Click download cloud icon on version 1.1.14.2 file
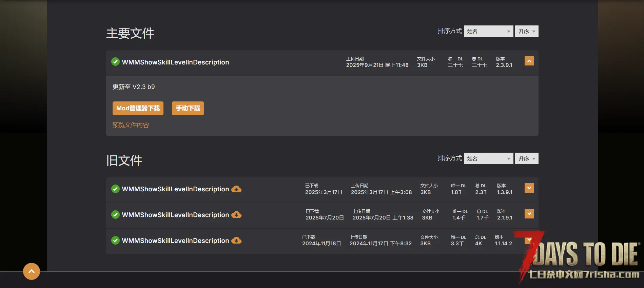Screen dimensions: 644x288 pyautogui.click(x=236, y=241)
